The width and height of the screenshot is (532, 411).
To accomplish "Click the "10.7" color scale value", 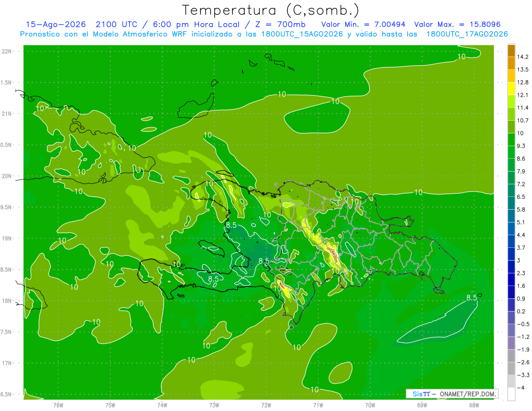I will click(x=523, y=120).
